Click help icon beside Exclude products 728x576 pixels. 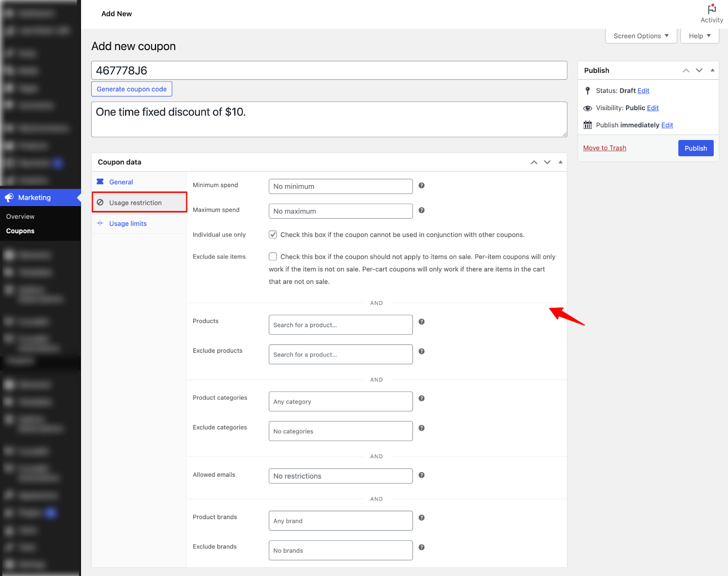[421, 351]
